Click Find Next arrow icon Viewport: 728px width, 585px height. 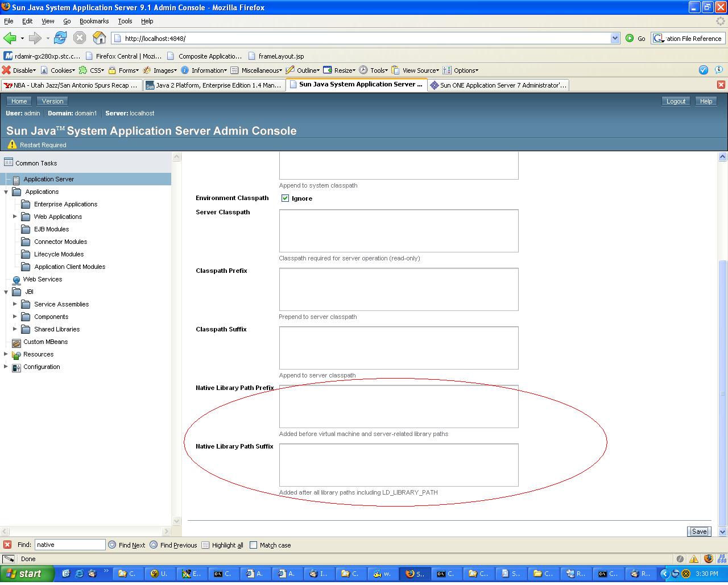click(x=112, y=545)
